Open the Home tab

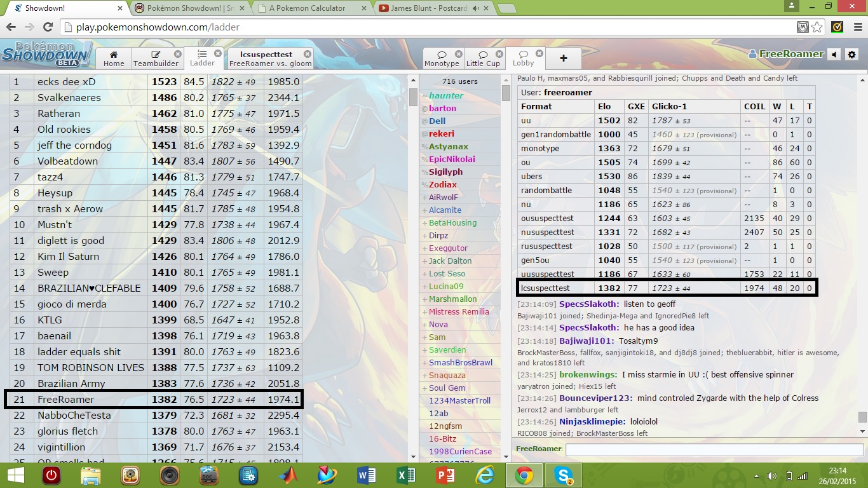114,58
